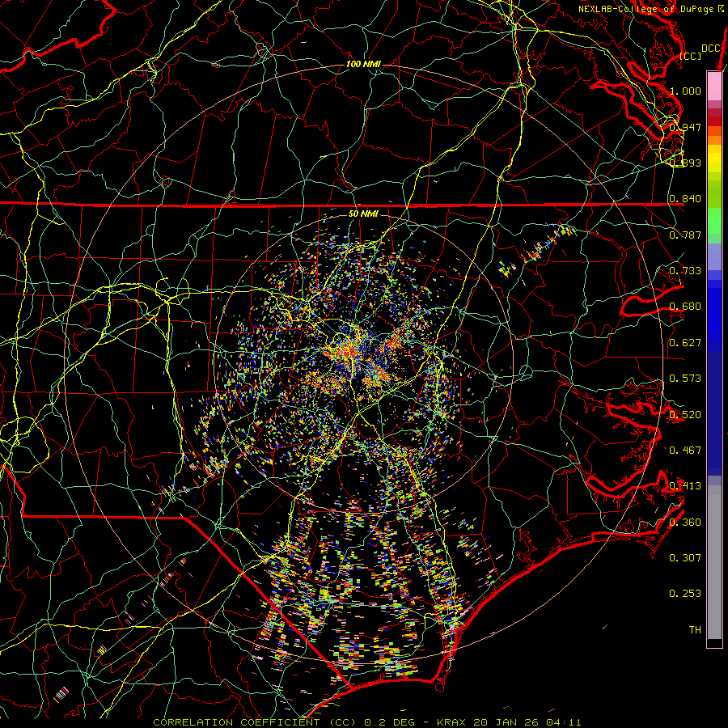Image resolution: width=728 pixels, height=728 pixels.
Task: Click the 50 NMI range ring label
Action: tap(362, 214)
